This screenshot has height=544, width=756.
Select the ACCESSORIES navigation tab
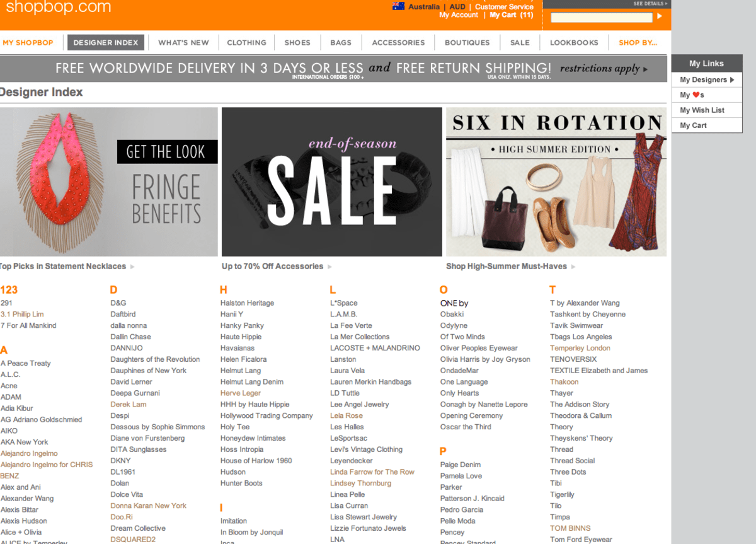click(398, 42)
